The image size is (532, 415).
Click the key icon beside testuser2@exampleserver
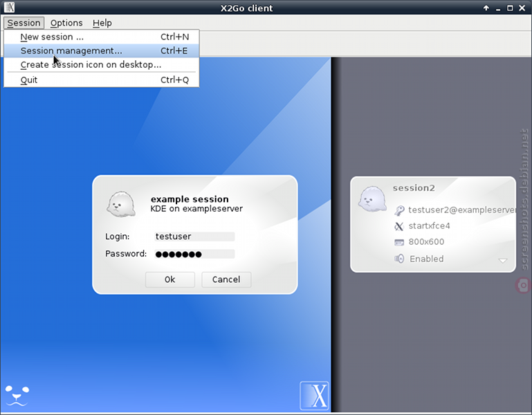[399, 210]
